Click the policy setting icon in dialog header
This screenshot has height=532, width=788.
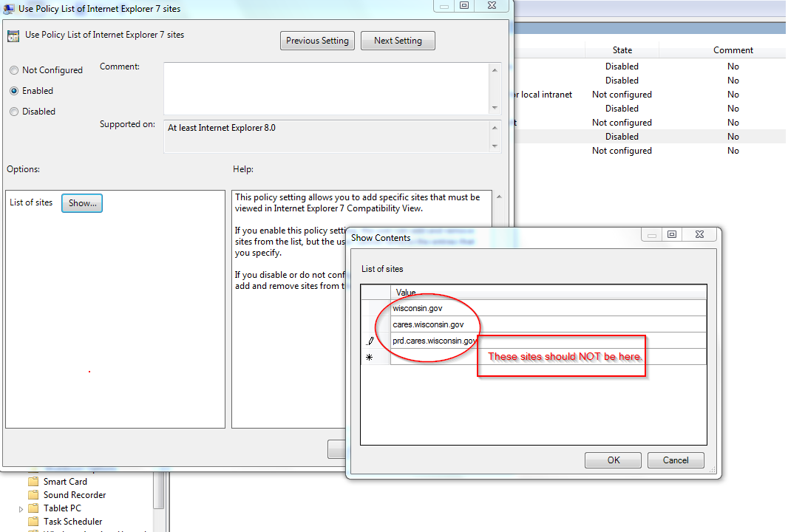coord(13,36)
